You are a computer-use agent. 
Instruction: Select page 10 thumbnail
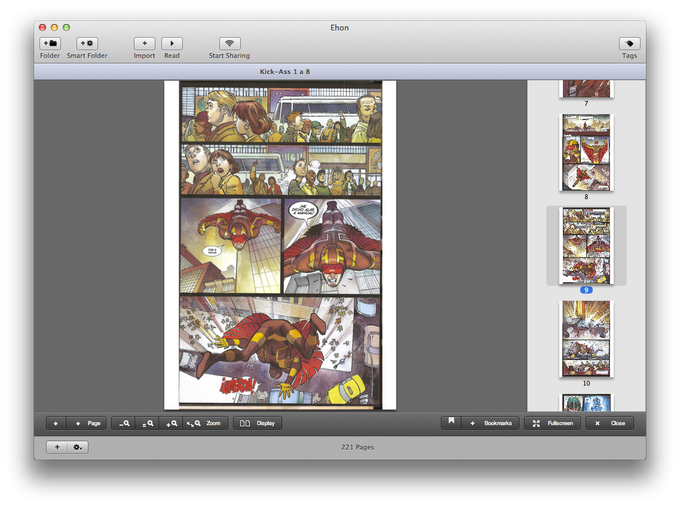[586, 339]
